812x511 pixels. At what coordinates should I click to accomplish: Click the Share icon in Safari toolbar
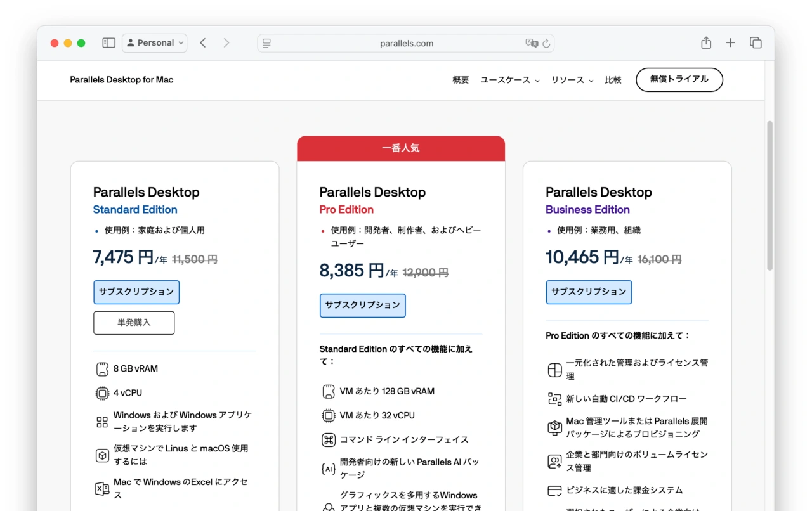tap(706, 43)
